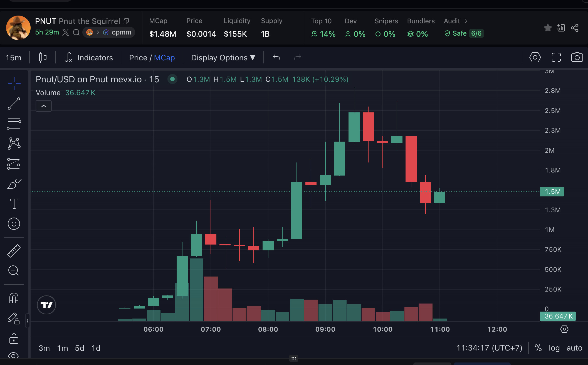The width and height of the screenshot is (588, 365).
Task: Toggle lock all drawings
Action: click(14, 338)
